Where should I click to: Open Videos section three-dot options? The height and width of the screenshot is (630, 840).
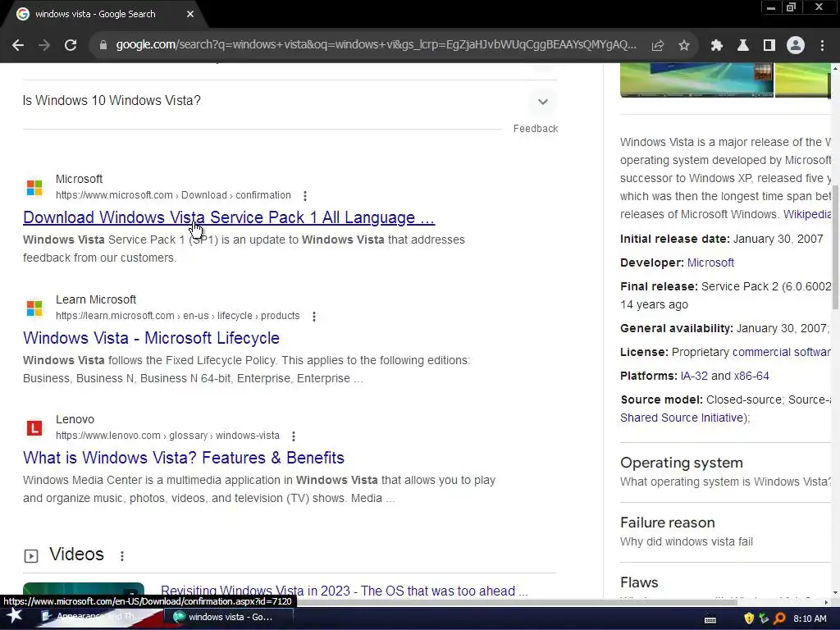[122, 556]
